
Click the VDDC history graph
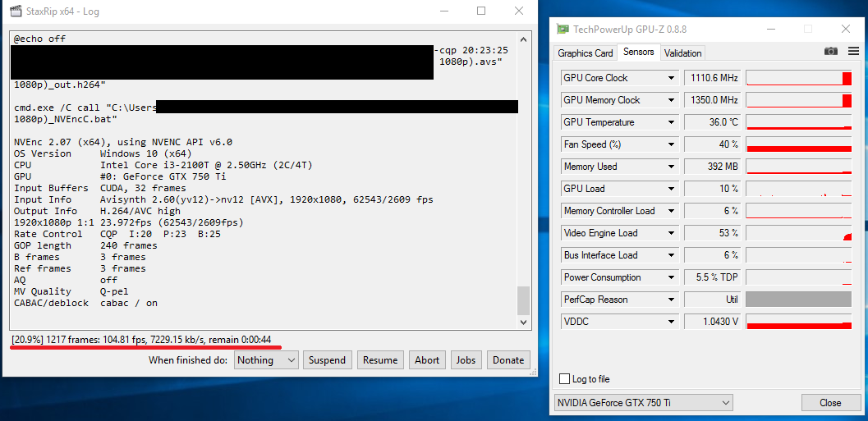click(799, 322)
